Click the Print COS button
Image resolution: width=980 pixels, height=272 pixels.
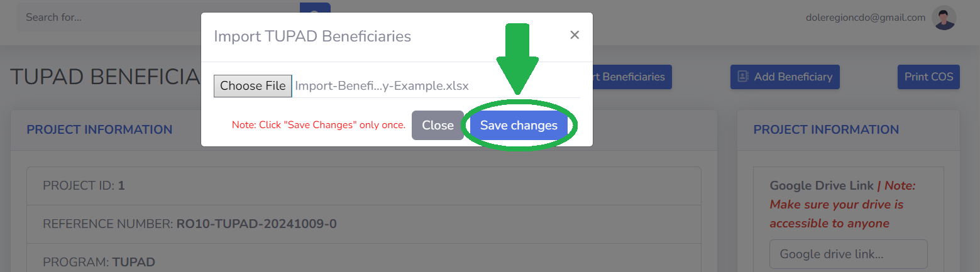click(928, 77)
